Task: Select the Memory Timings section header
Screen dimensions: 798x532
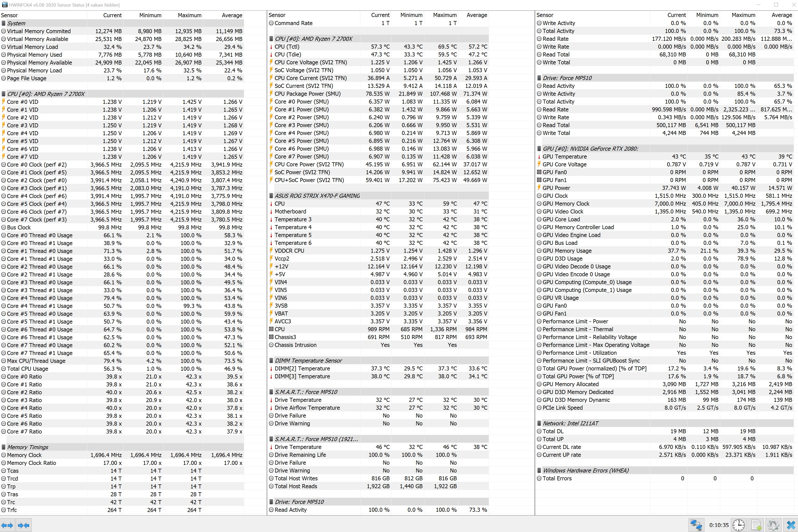Action: (28, 447)
